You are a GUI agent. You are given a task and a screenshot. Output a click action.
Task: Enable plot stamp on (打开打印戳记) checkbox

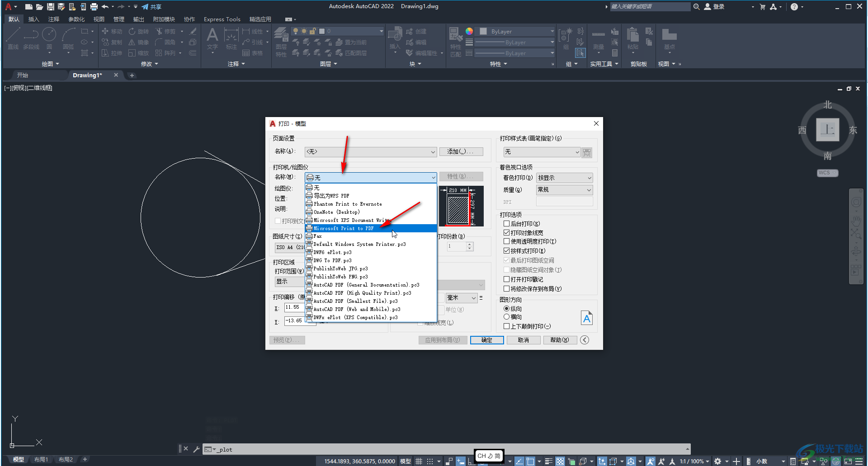tap(507, 279)
